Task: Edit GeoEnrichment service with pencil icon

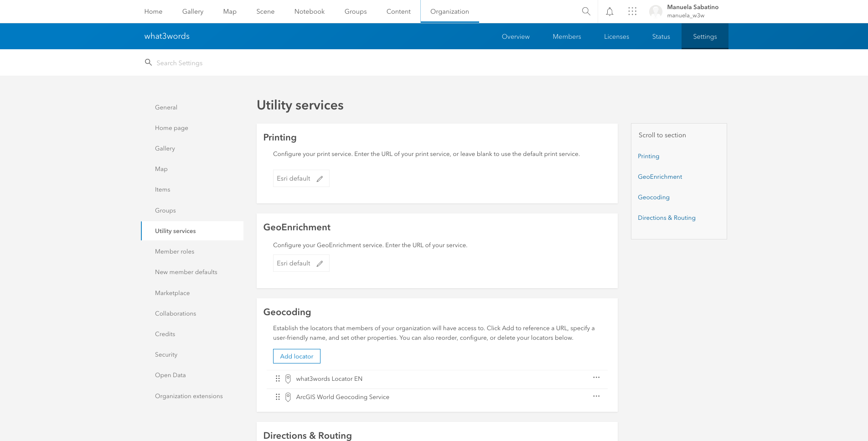Action: [x=320, y=264]
